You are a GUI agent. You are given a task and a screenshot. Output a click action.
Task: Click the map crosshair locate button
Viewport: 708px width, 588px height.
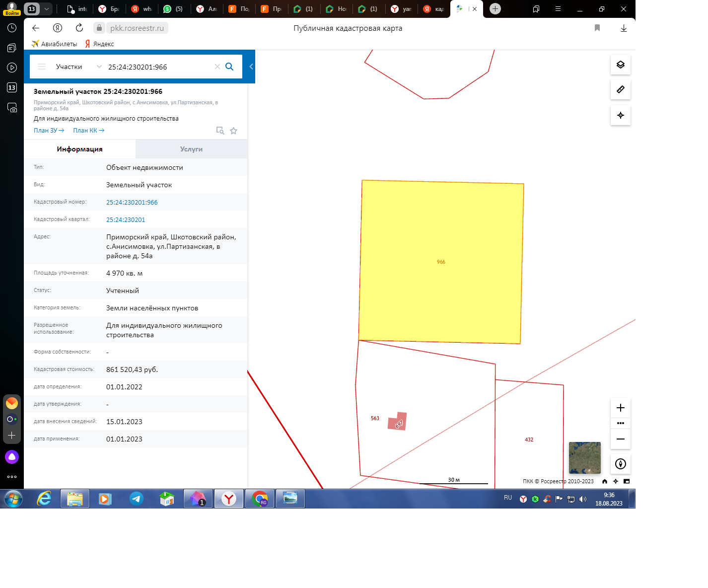pos(621,115)
